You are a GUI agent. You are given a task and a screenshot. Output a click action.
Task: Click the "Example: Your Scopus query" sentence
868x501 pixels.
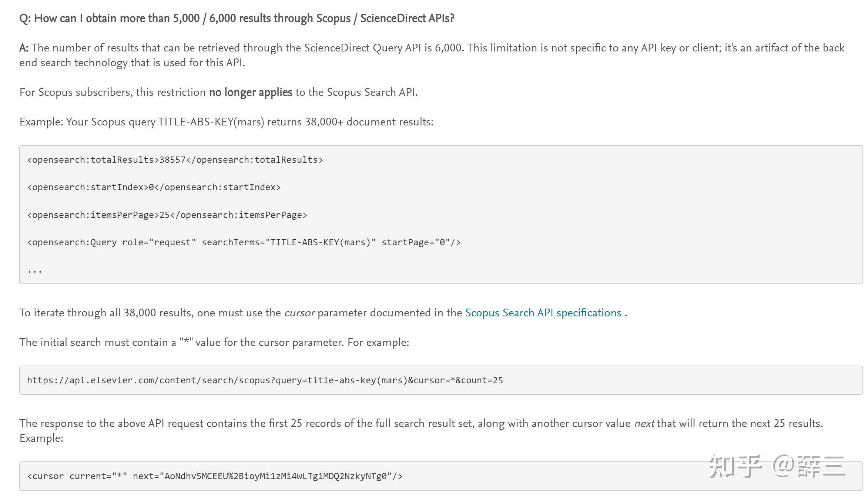226,122
